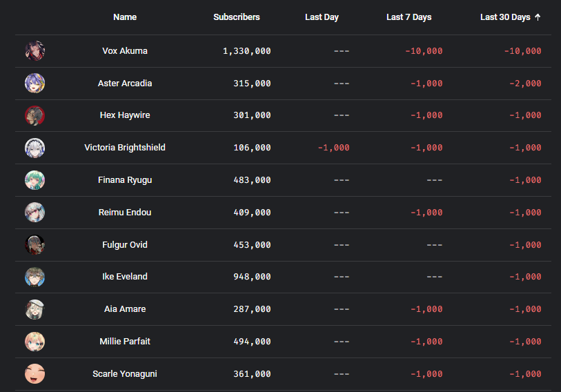Open the Ike Eveland channel name
The image size is (561, 392).
click(125, 277)
